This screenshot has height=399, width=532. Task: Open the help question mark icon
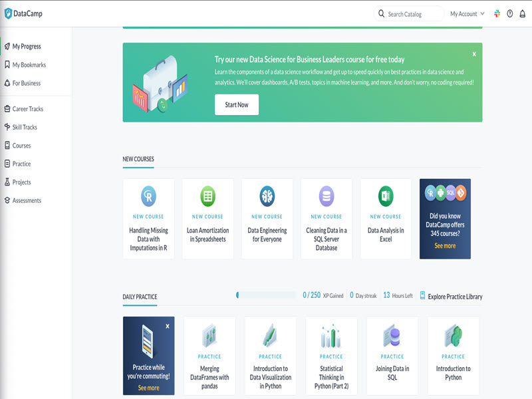(x=509, y=13)
